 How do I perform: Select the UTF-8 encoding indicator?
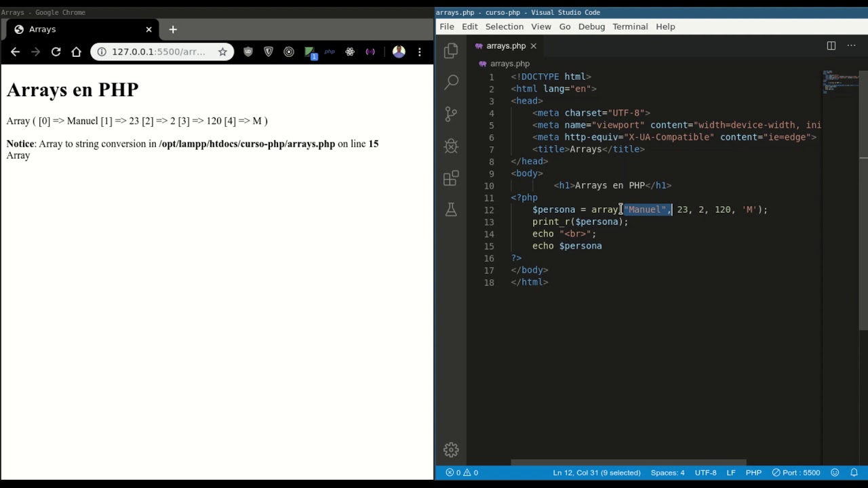[x=705, y=472]
